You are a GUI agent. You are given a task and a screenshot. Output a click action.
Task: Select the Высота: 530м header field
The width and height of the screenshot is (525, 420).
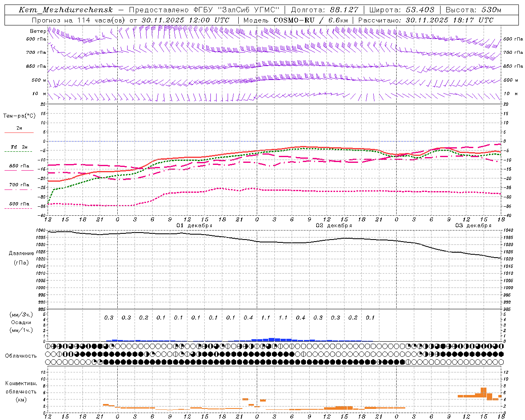tap(473, 10)
